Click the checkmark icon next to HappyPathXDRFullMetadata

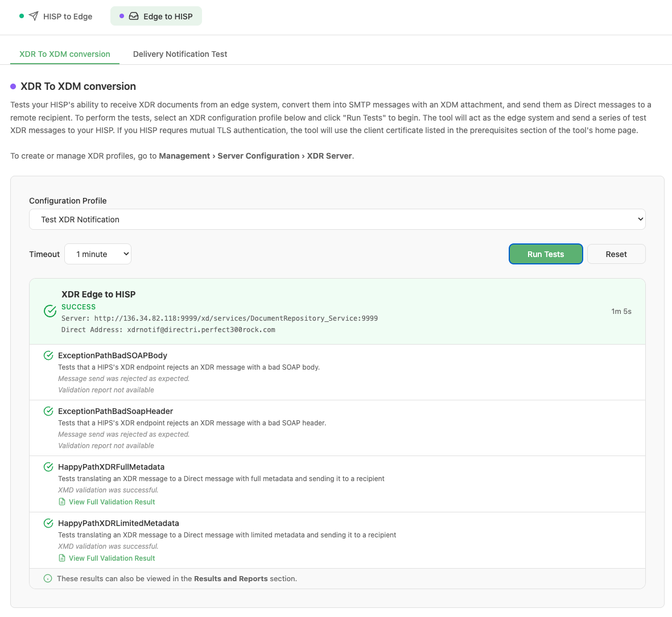48,467
